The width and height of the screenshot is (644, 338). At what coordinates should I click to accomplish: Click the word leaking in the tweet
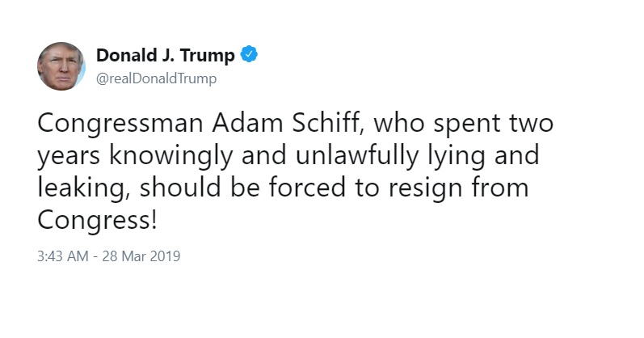pyautogui.click(x=84, y=188)
